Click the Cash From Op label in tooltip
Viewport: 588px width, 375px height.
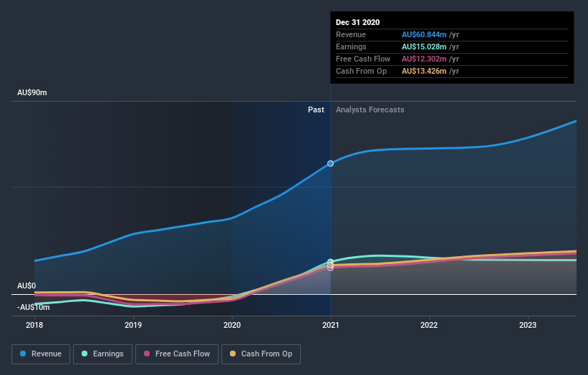click(x=361, y=71)
